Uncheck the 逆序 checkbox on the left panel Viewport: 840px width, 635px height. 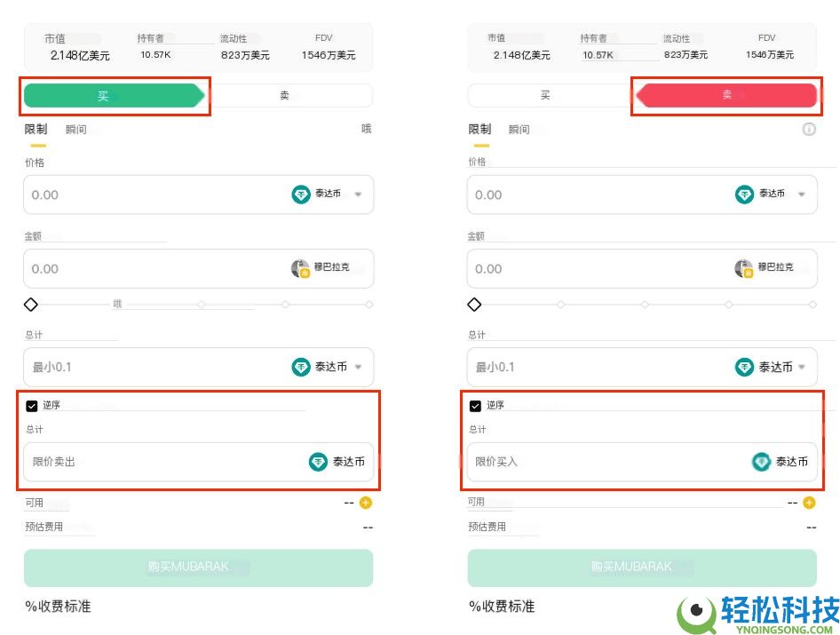point(31,405)
